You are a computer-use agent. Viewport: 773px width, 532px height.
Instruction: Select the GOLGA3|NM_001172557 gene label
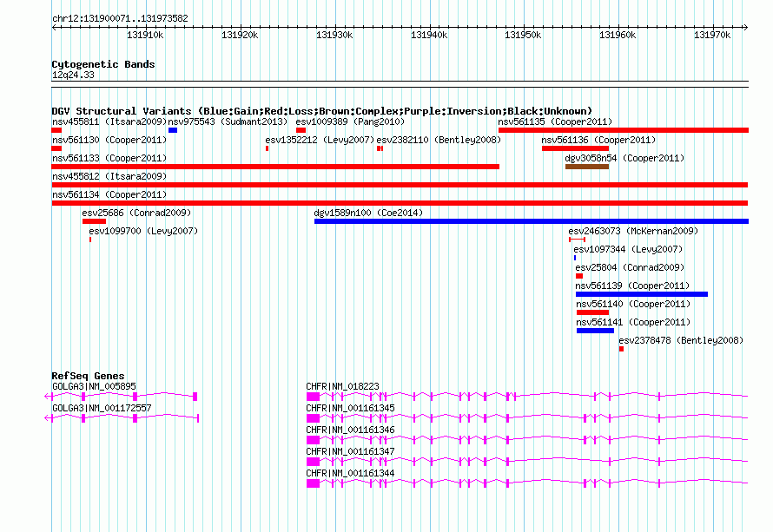click(102, 409)
